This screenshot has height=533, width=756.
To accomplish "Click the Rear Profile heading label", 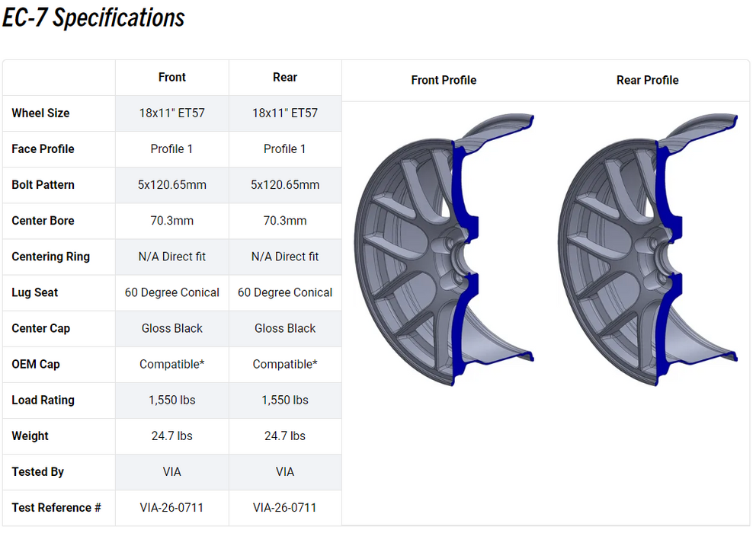I will click(x=647, y=80).
